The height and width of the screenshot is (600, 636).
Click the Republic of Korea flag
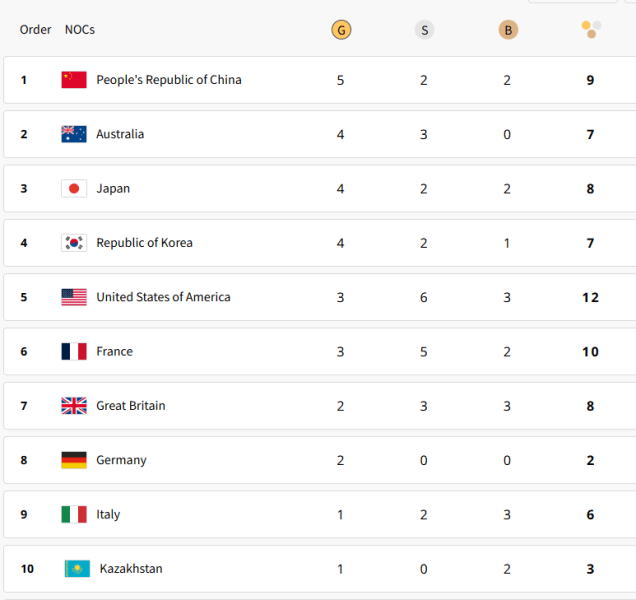(x=74, y=243)
